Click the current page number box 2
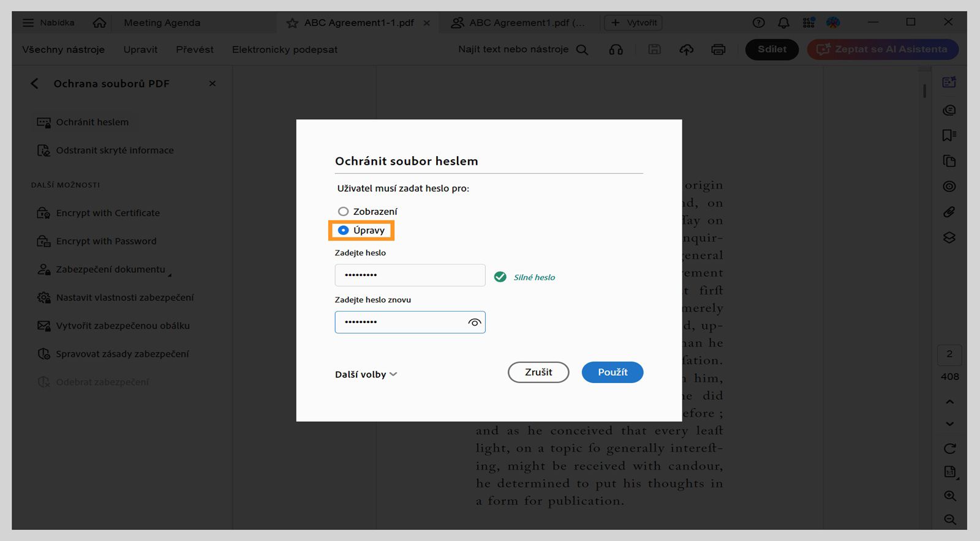 (x=949, y=354)
